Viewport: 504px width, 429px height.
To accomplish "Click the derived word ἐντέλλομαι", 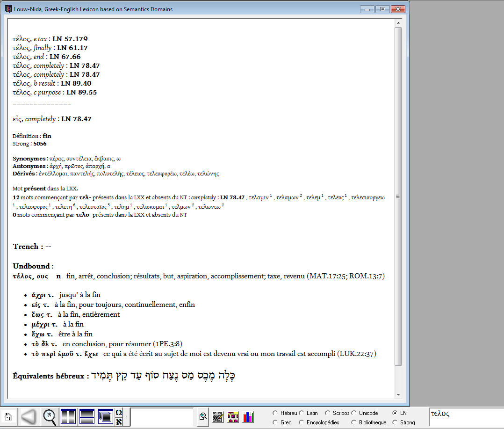I will click(x=53, y=174).
